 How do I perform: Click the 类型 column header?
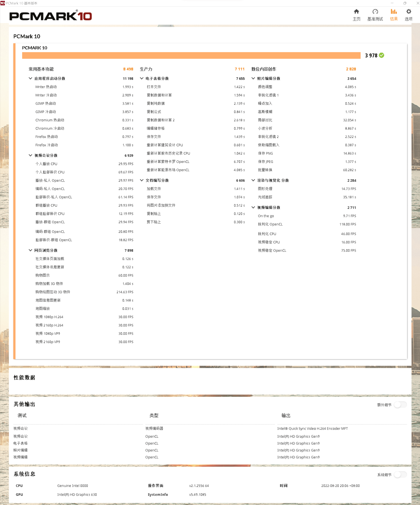(x=154, y=415)
